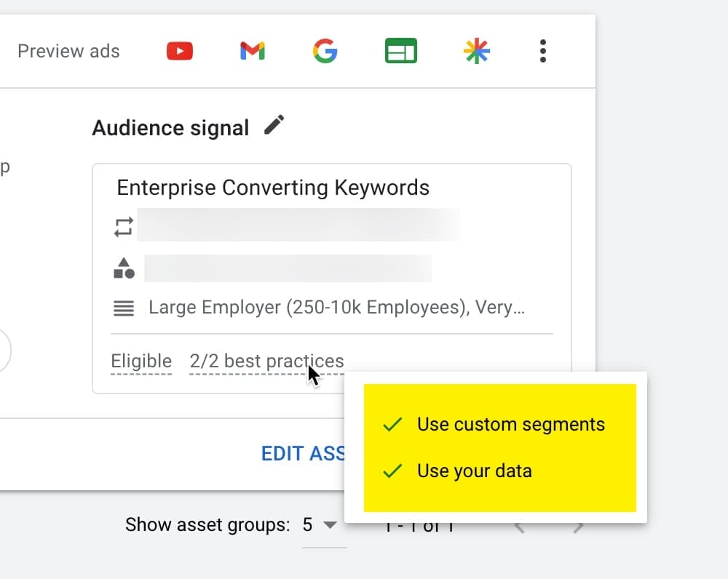728x579 pixels.
Task: Go to the next page arrow
Action: (x=578, y=527)
